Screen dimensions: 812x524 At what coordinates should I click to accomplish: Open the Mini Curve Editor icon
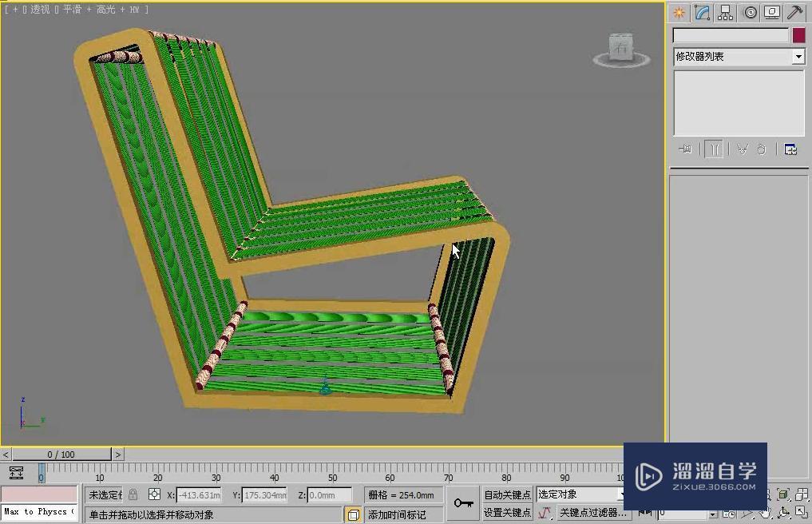(16, 473)
